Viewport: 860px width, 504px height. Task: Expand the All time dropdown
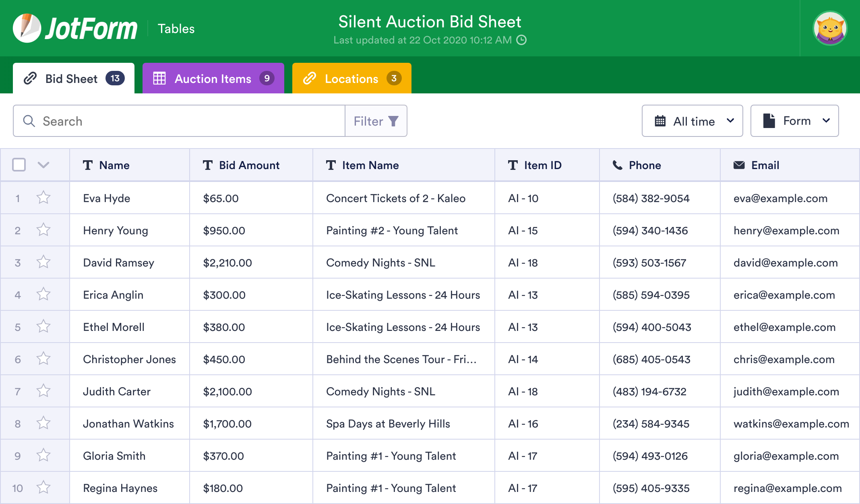693,121
